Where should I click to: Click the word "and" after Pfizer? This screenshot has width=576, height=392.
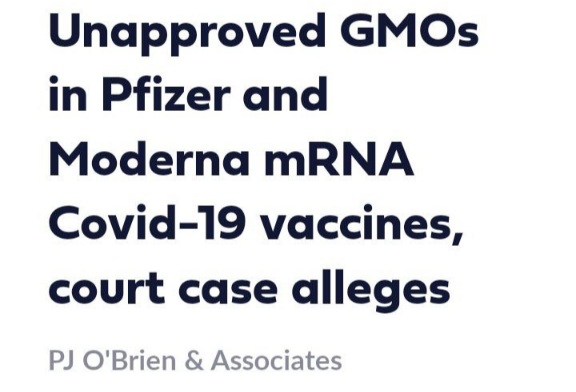tap(285, 93)
